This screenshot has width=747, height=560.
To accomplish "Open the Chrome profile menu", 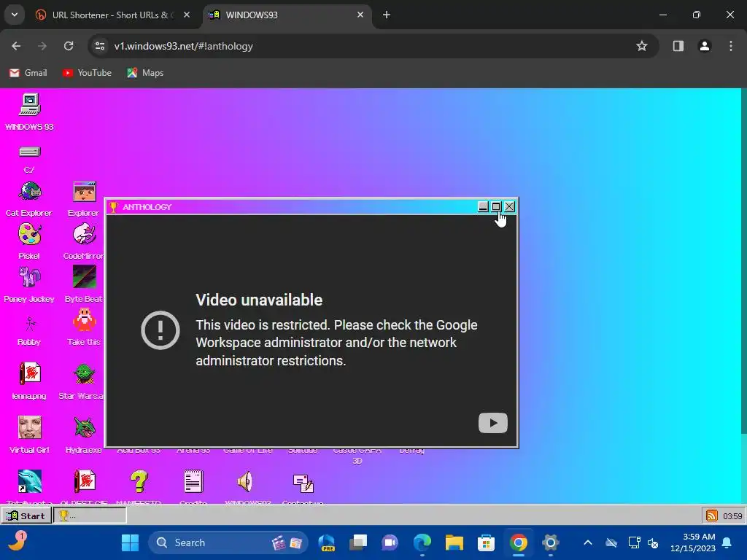I will pyautogui.click(x=704, y=46).
